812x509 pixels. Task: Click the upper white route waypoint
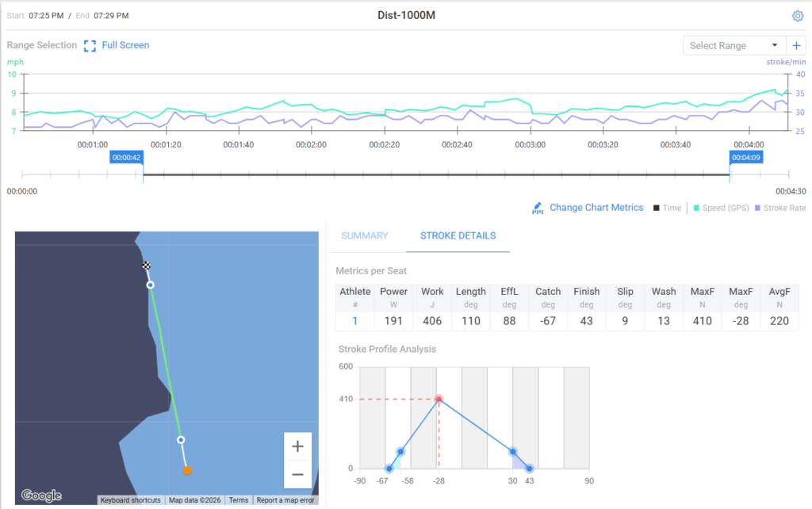[x=150, y=285]
